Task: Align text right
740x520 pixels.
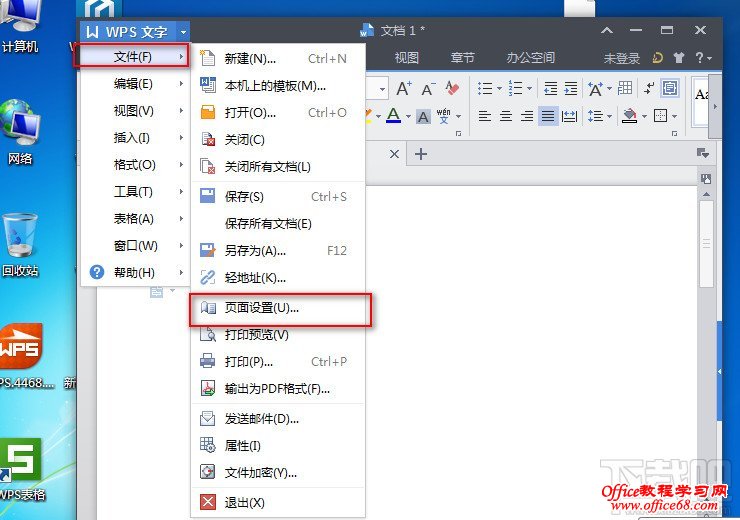Action: (x=527, y=116)
